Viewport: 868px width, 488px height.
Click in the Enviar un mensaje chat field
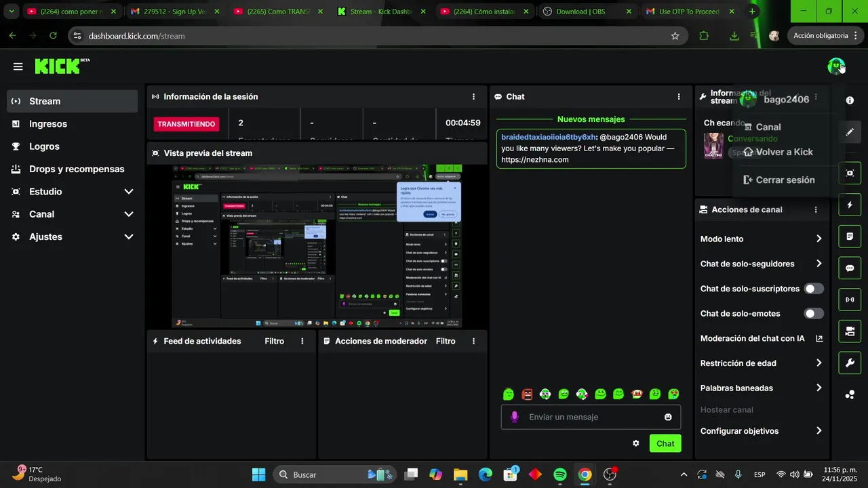(x=592, y=417)
